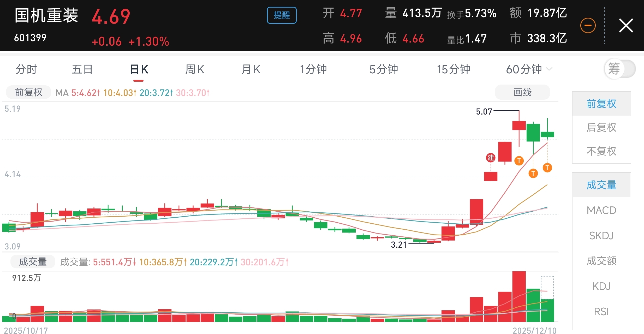Viewport: 644px width, 334px height.
Task: Select 不复权 adjustment option
Action: pos(601,151)
